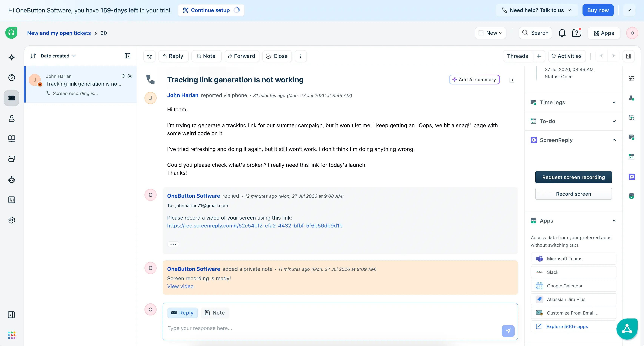The width and height of the screenshot is (644, 346).
Task: Open the ScreenReply icon in right rail
Action: coord(632,177)
